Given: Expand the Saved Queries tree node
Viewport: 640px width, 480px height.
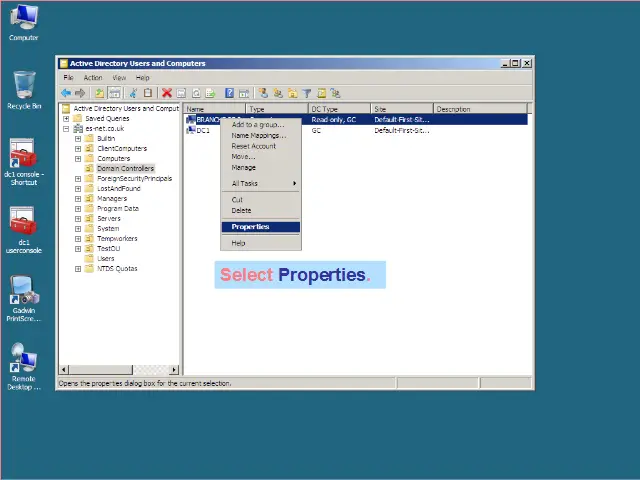Looking at the screenshot, I should [x=66, y=118].
